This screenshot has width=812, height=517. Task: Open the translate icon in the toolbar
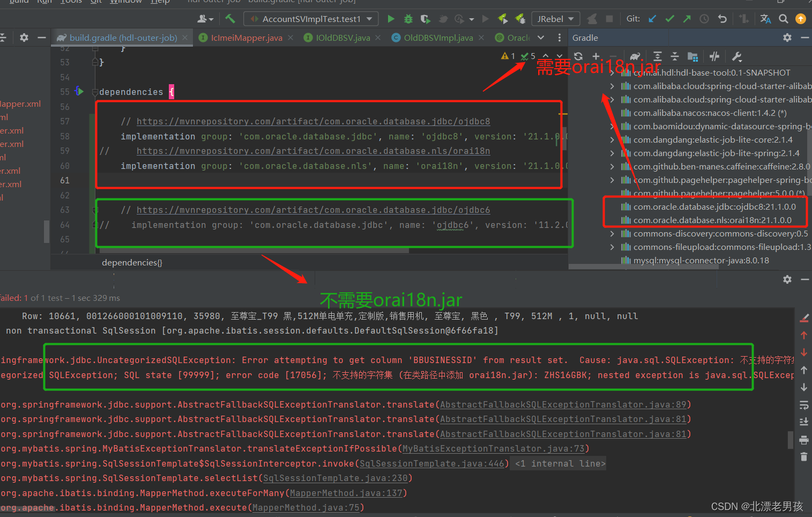[765, 19]
